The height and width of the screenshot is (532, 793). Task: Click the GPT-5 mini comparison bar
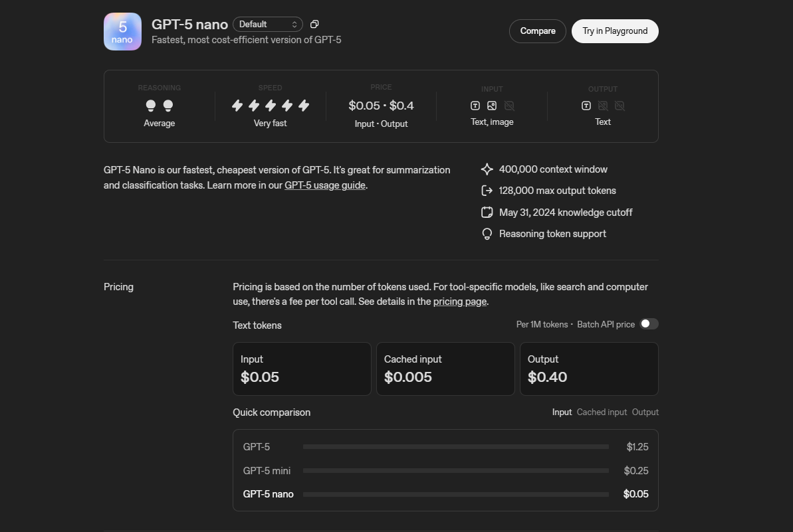(456, 470)
